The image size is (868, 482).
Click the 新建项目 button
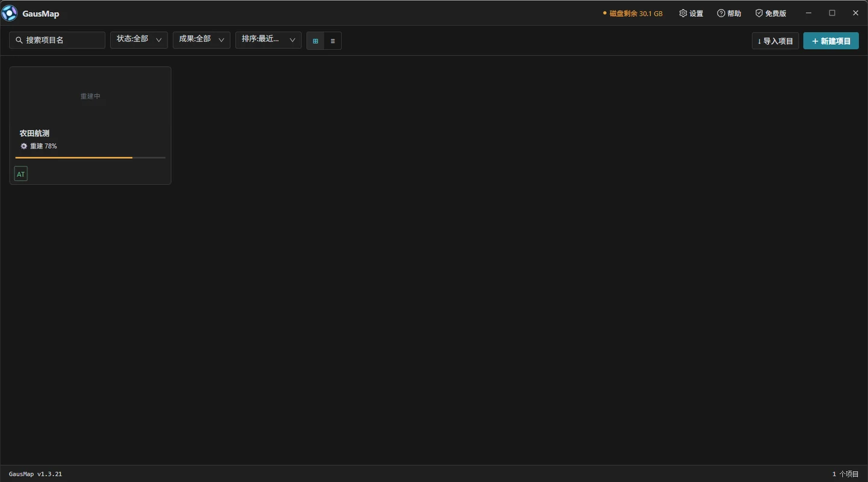(831, 41)
